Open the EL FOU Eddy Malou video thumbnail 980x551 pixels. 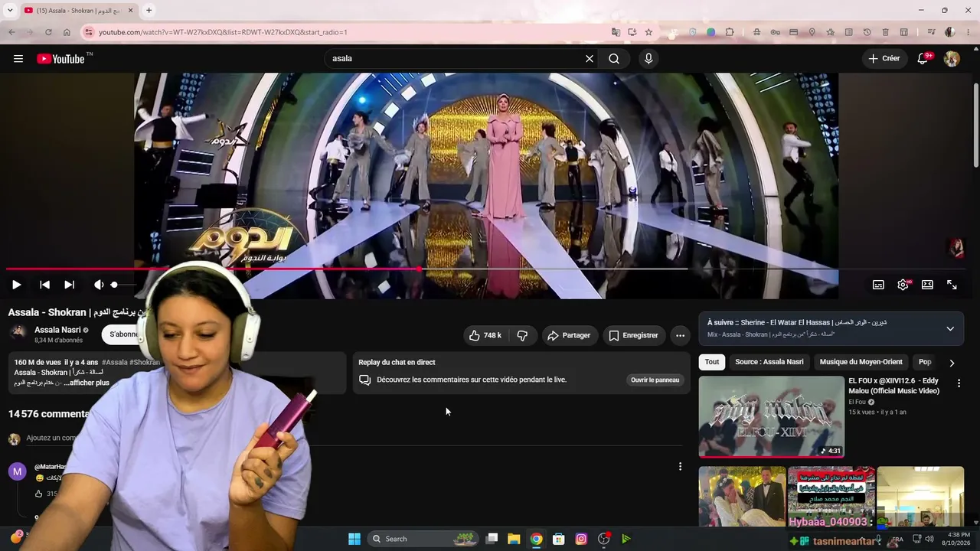coord(771,416)
